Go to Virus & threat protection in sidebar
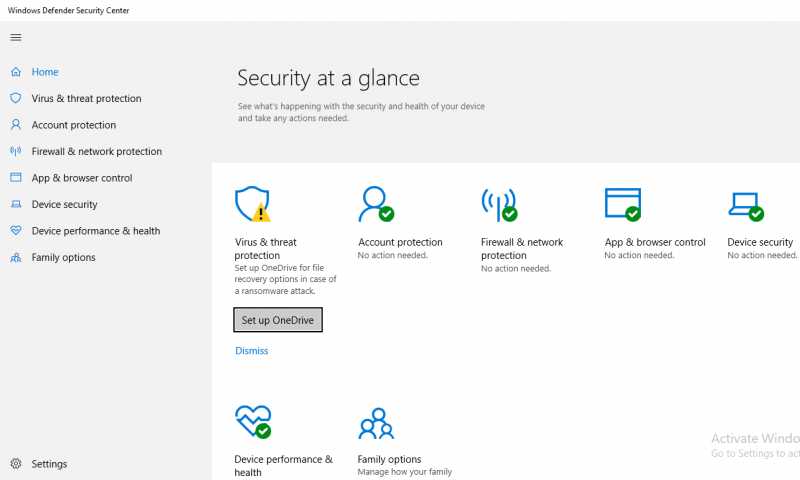This screenshot has height=480, width=800. (86, 98)
